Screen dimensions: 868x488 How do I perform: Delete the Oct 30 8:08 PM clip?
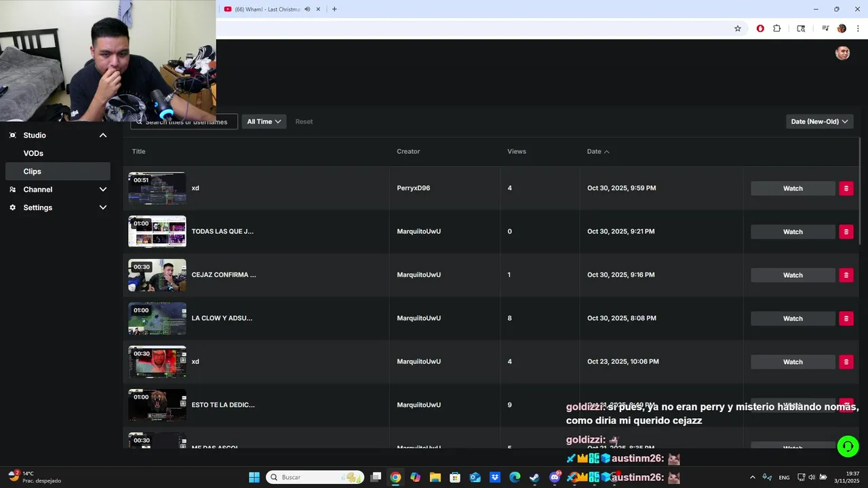click(x=846, y=319)
